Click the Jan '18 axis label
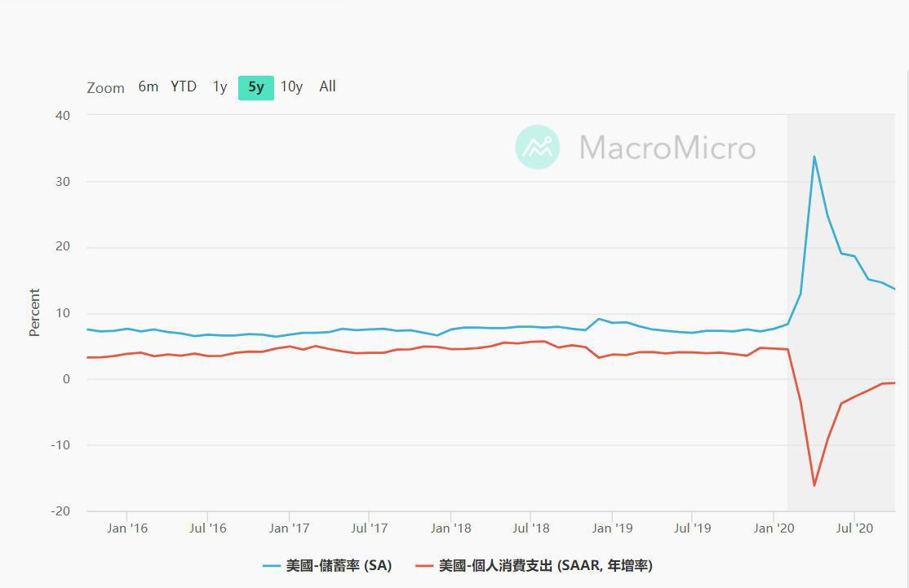The image size is (909, 588). click(450, 528)
